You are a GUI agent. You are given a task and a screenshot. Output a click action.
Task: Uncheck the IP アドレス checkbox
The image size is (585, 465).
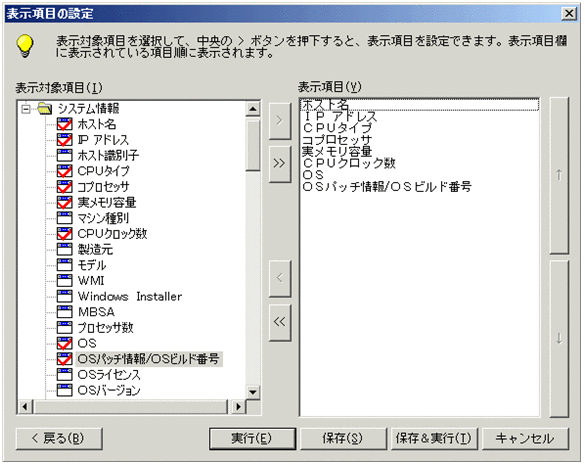click(65, 140)
